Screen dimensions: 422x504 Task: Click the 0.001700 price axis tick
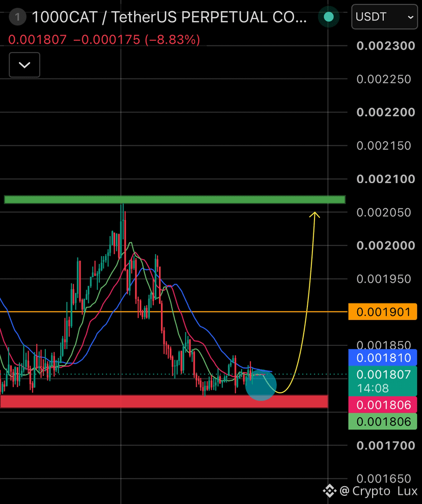point(386,445)
